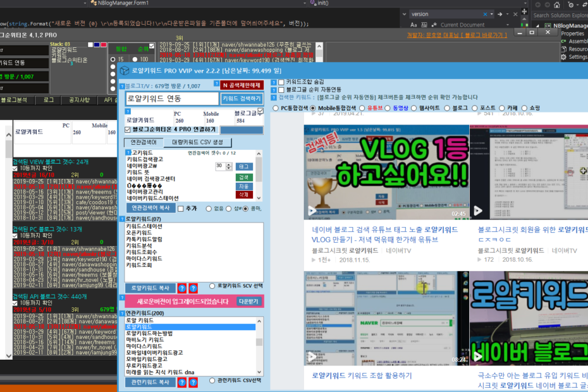Uncheck 블로그순위티온 4 PRO 연결하기
The image size is (588, 392).
(128, 130)
